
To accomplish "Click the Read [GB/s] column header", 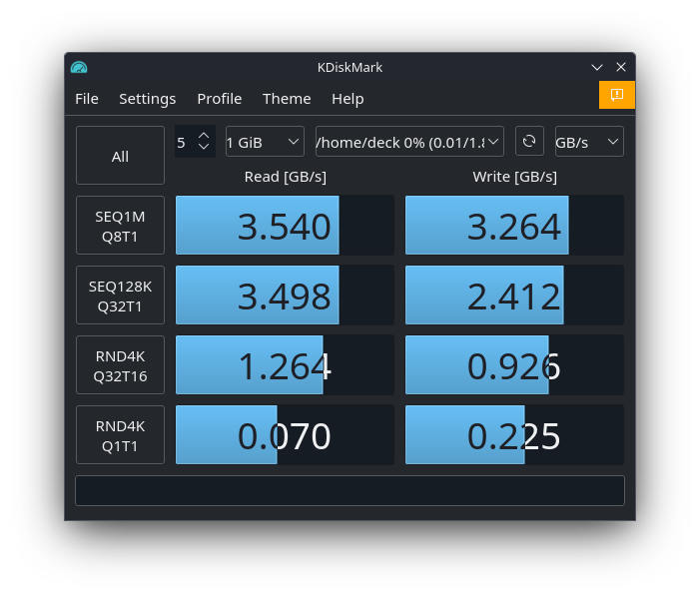I will coord(286,177).
